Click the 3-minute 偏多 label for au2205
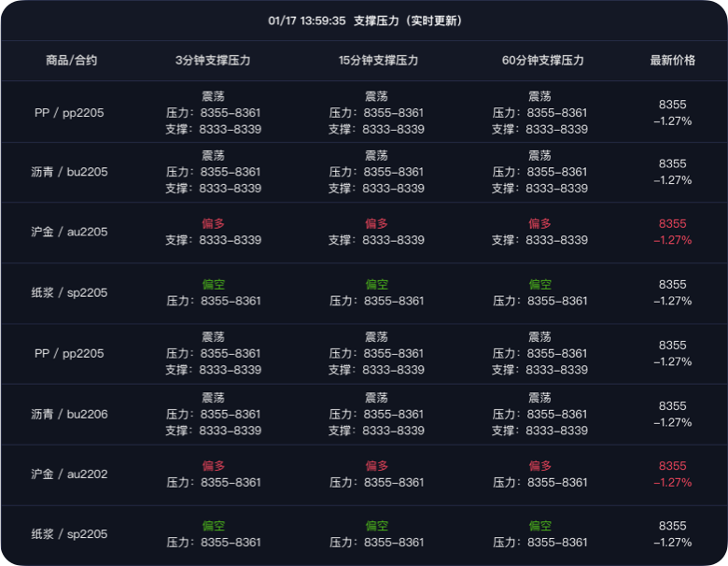The image size is (728, 566). tap(213, 224)
